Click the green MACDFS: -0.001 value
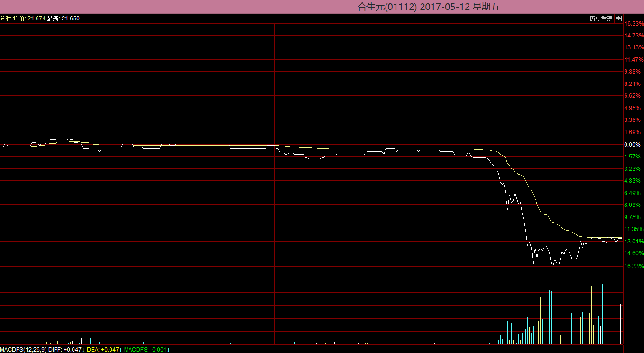Viewport: 644px width, 353px height. coord(147,350)
